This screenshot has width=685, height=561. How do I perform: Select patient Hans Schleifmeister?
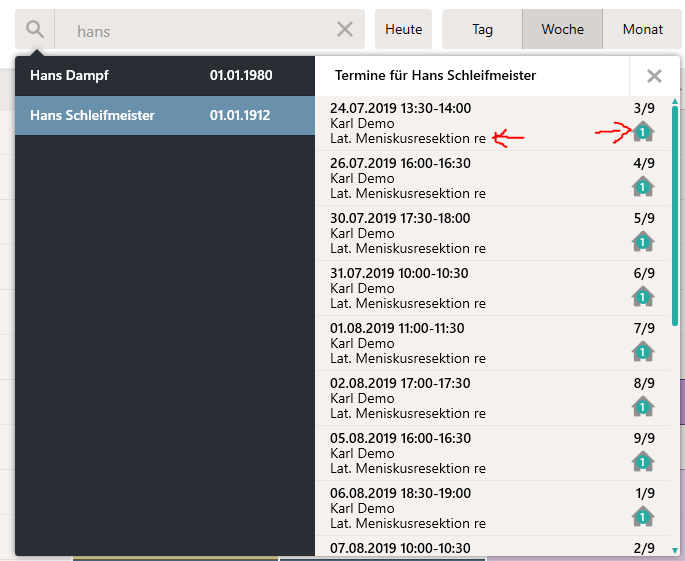click(165, 115)
